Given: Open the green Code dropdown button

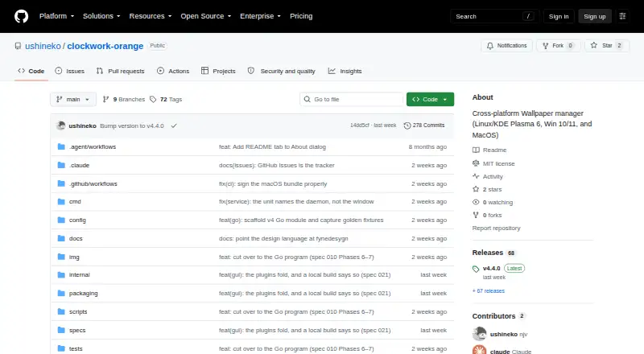Looking at the screenshot, I should (430, 100).
